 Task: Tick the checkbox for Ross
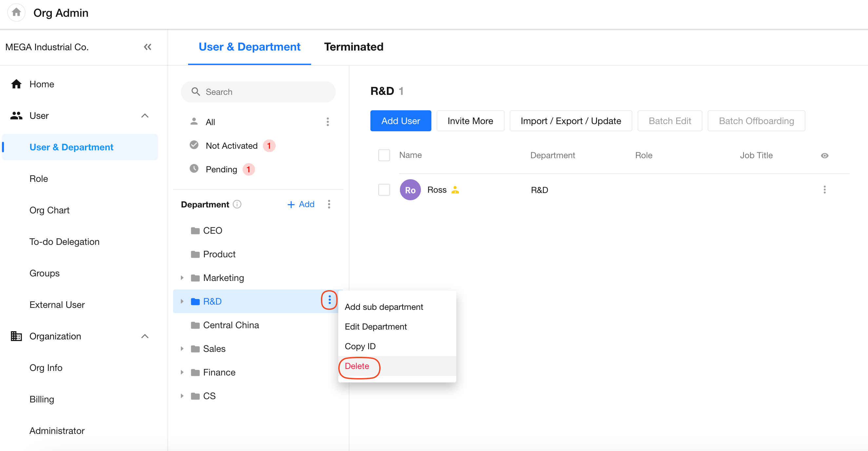click(x=384, y=190)
